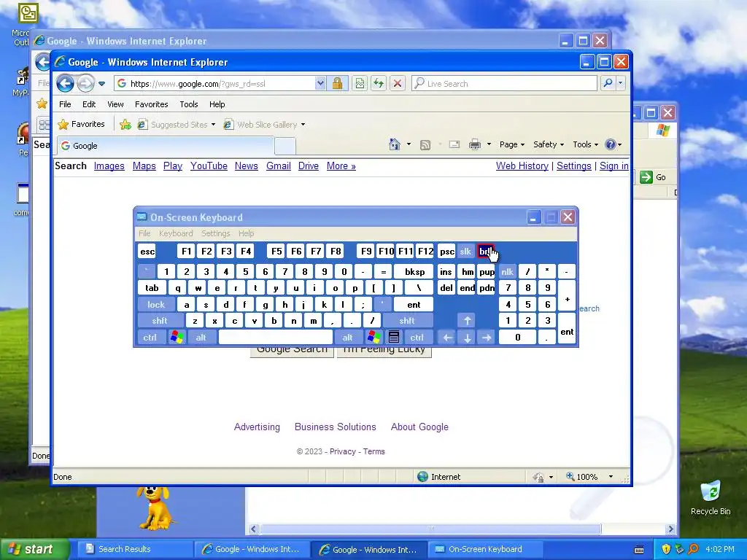Image resolution: width=747 pixels, height=560 pixels.
Task: Open the Images link on Google
Action: point(109,166)
